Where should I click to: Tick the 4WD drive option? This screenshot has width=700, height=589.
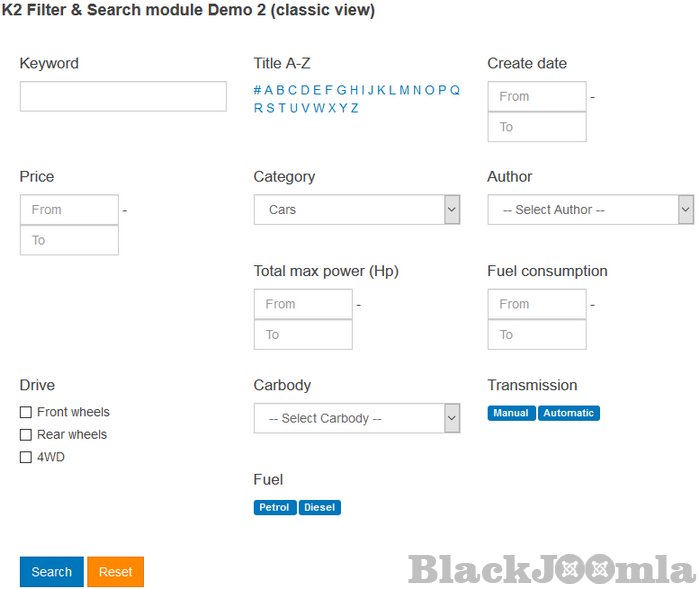[x=26, y=457]
